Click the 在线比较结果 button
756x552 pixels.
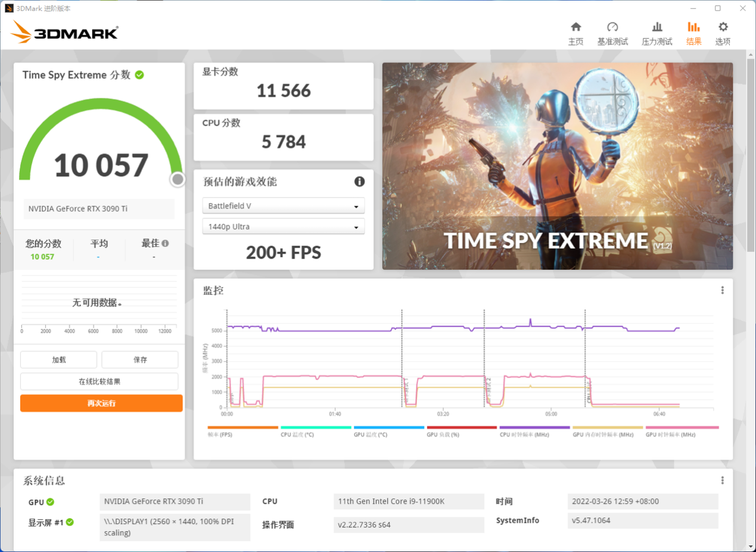pos(99,382)
